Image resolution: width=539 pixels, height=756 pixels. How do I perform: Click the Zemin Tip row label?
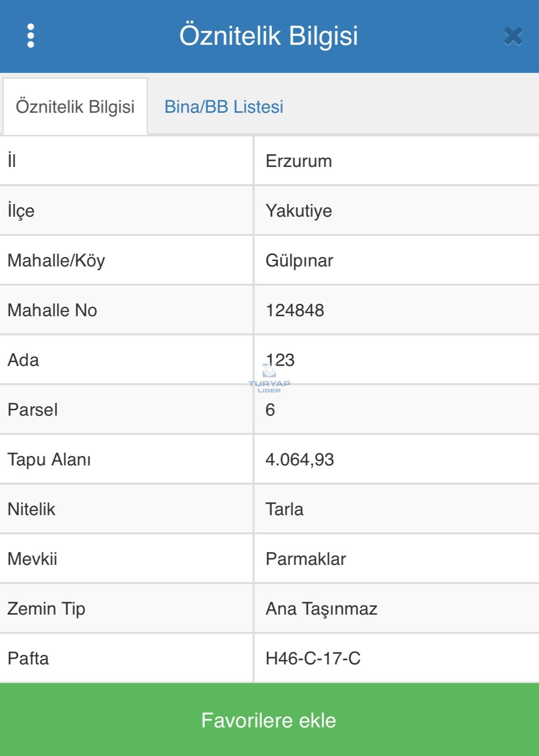pos(46,609)
